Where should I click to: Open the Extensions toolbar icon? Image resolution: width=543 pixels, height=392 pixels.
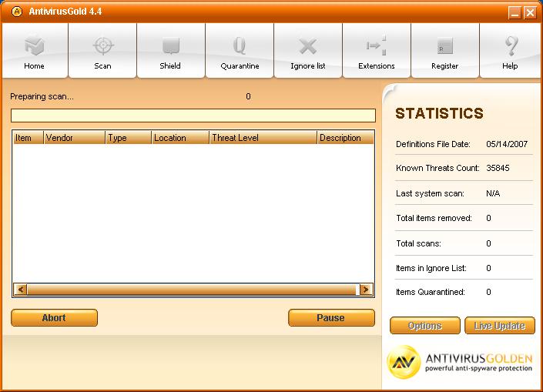376,48
